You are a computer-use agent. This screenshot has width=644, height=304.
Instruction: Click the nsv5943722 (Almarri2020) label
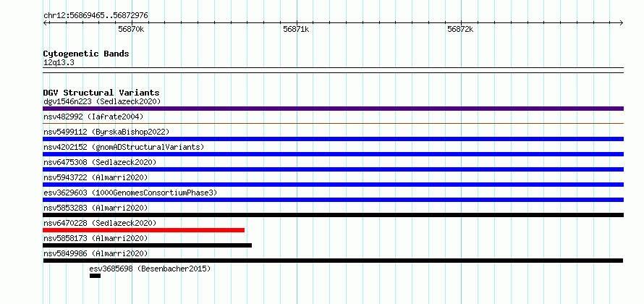(96, 177)
